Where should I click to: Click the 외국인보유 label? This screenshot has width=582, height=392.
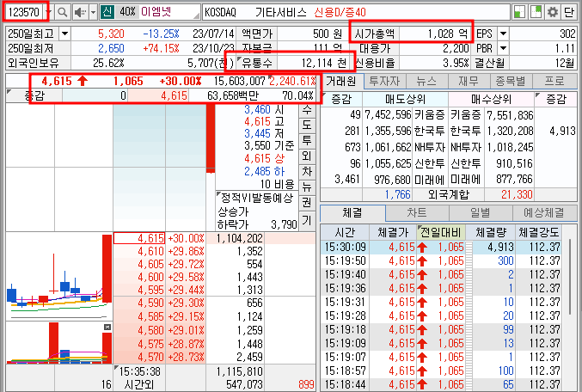tap(34, 63)
